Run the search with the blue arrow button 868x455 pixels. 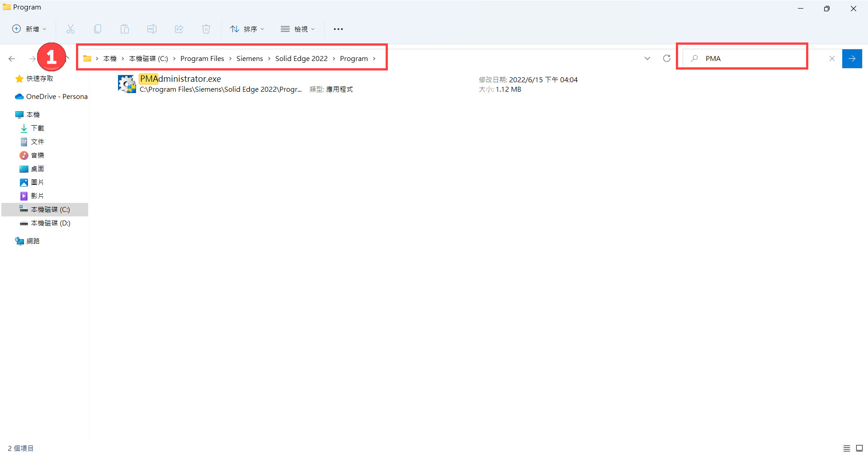click(x=852, y=59)
